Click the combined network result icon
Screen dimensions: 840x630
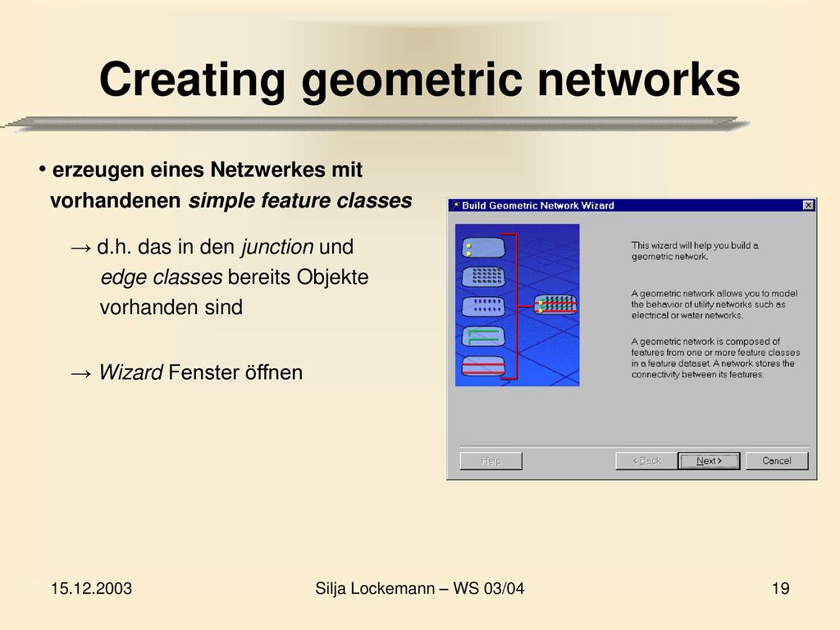pos(555,305)
